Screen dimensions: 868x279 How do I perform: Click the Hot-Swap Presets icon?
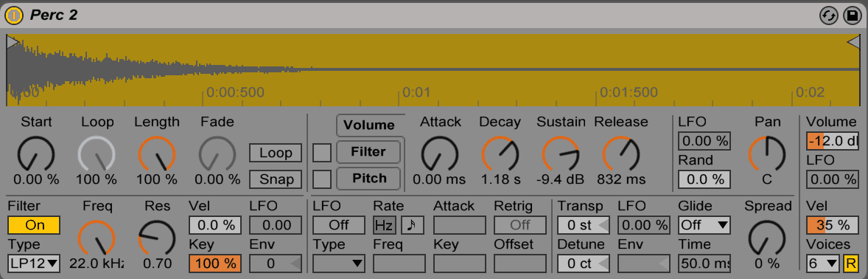point(829,15)
